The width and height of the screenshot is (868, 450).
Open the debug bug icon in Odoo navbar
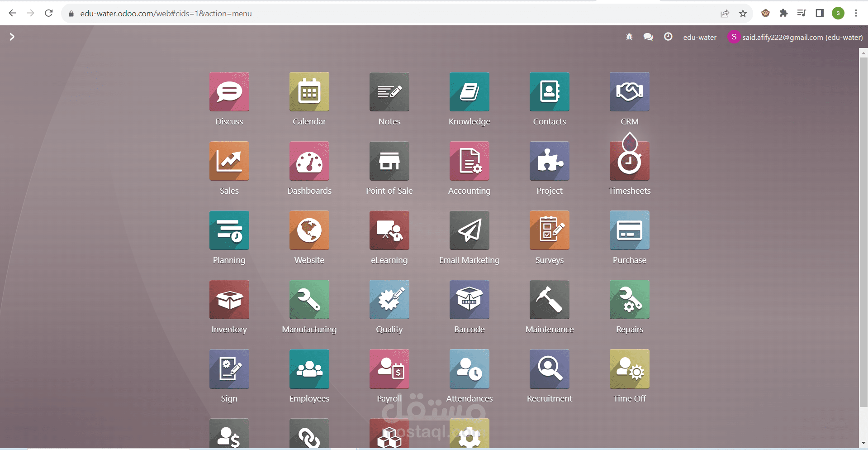click(x=629, y=37)
